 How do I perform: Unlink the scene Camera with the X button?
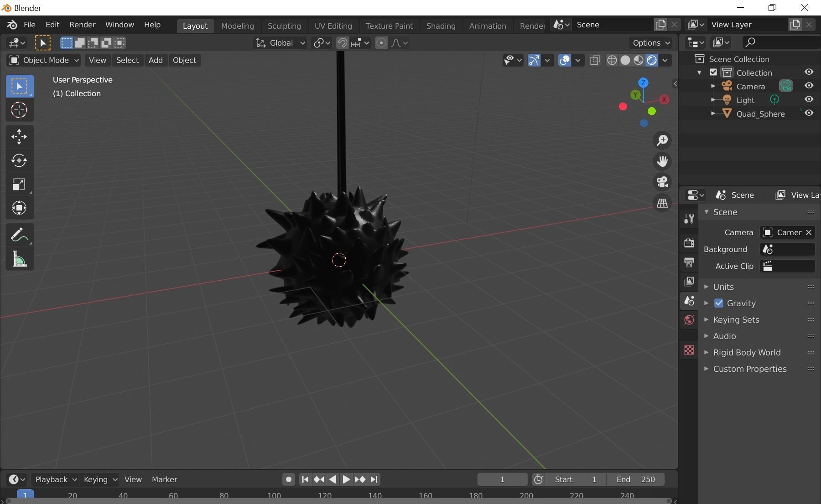(x=809, y=232)
